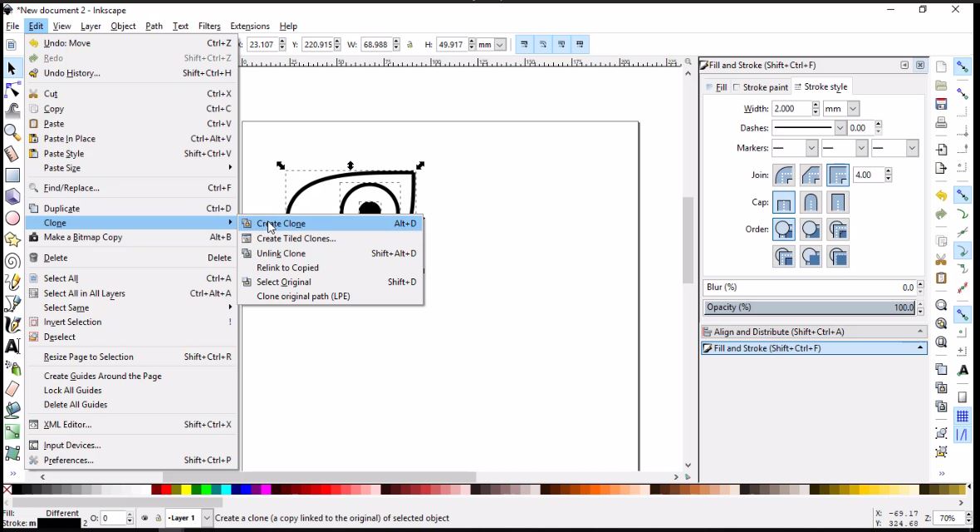The width and height of the screenshot is (980, 532).
Task: Choose the butt cap button
Action: tap(784, 202)
